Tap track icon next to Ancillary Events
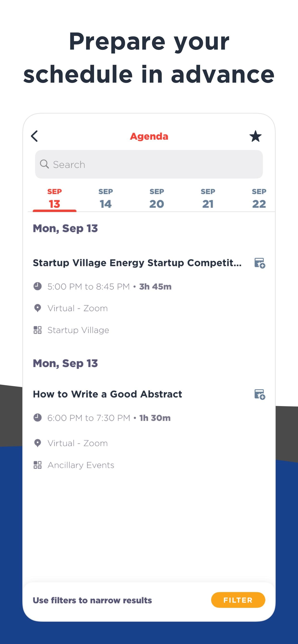298x644 pixels. click(38, 465)
